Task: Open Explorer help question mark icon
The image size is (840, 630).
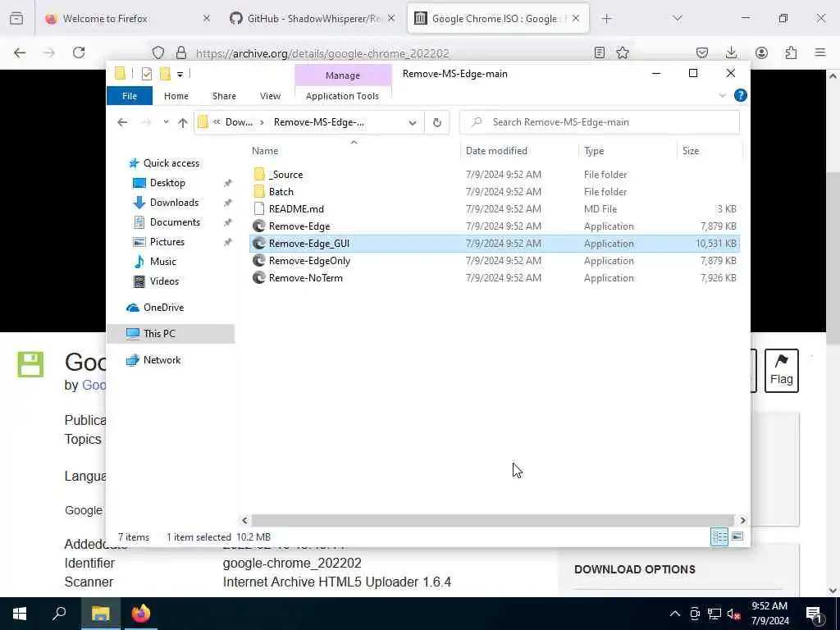Action: click(x=741, y=95)
